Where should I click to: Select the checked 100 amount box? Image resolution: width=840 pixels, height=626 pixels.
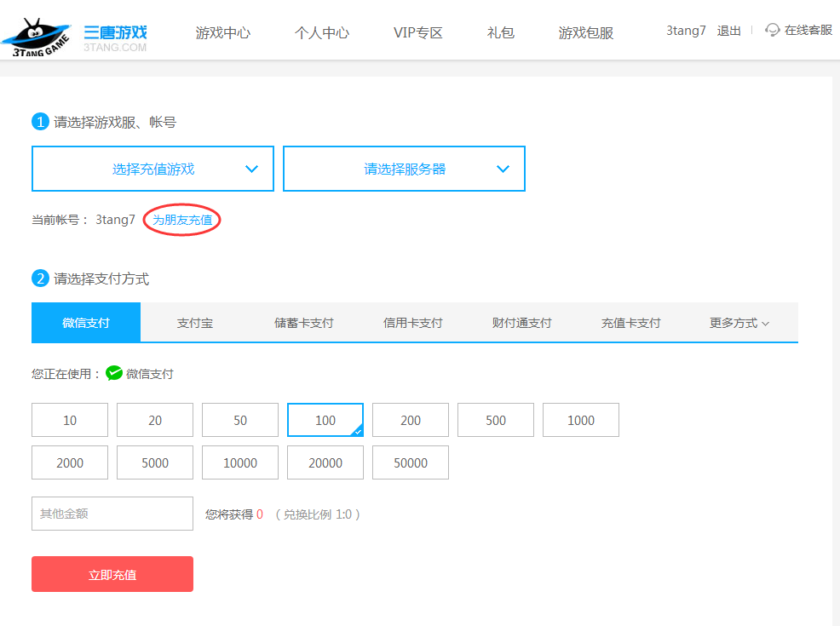click(325, 420)
